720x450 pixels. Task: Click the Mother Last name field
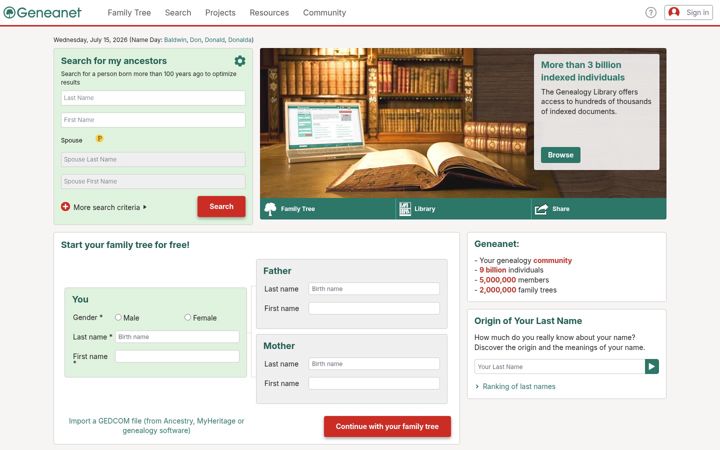374,364
